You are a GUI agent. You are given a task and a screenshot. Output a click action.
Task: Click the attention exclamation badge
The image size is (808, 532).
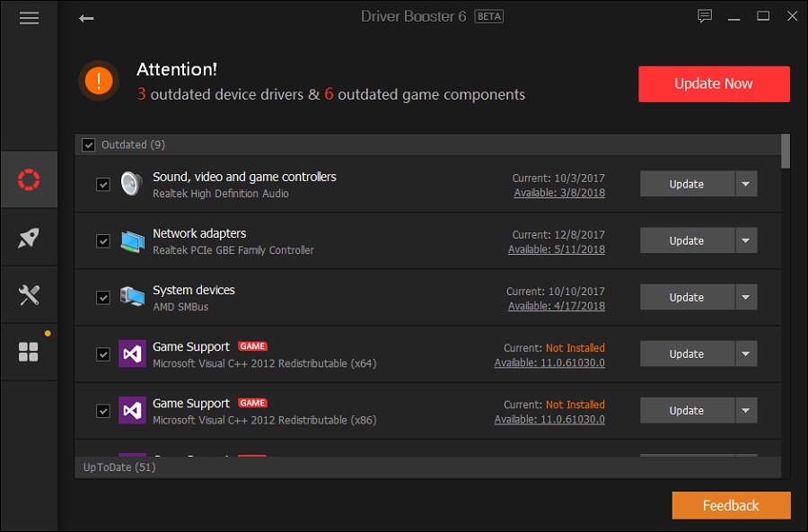(x=99, y=81)
